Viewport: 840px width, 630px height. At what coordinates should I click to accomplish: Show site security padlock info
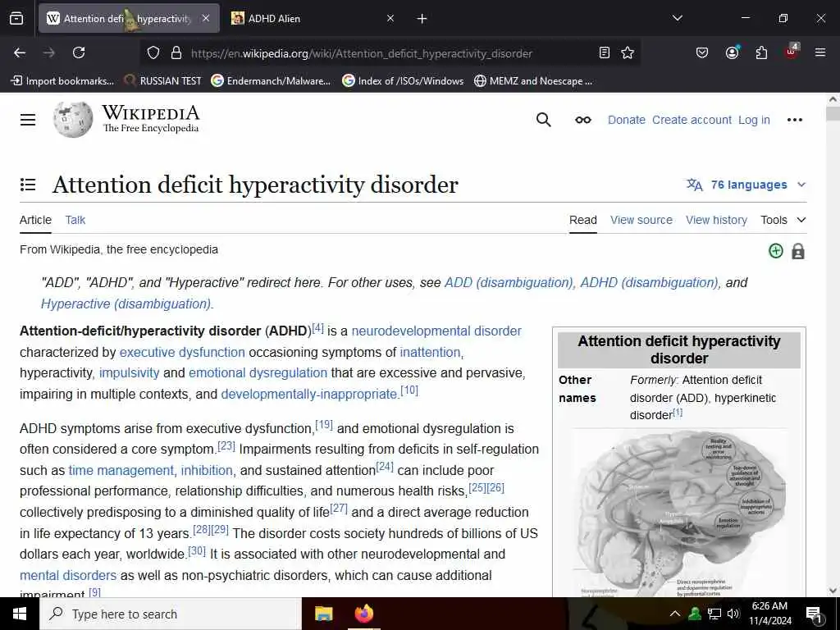tap(176, 53)
